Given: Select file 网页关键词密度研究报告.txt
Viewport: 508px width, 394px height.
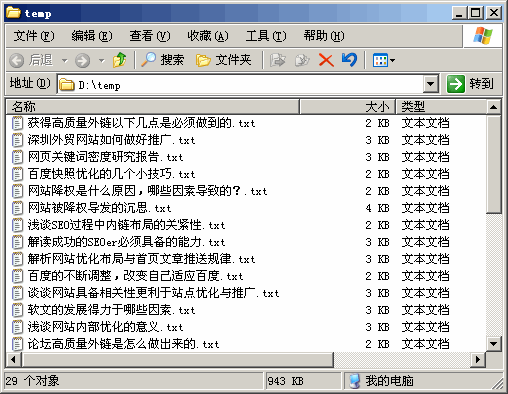Looking at the screenshot, I should 106,157.
